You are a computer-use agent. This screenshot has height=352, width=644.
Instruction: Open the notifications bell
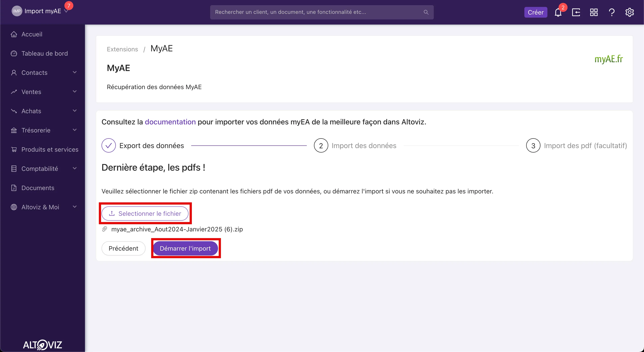(558, 12)
